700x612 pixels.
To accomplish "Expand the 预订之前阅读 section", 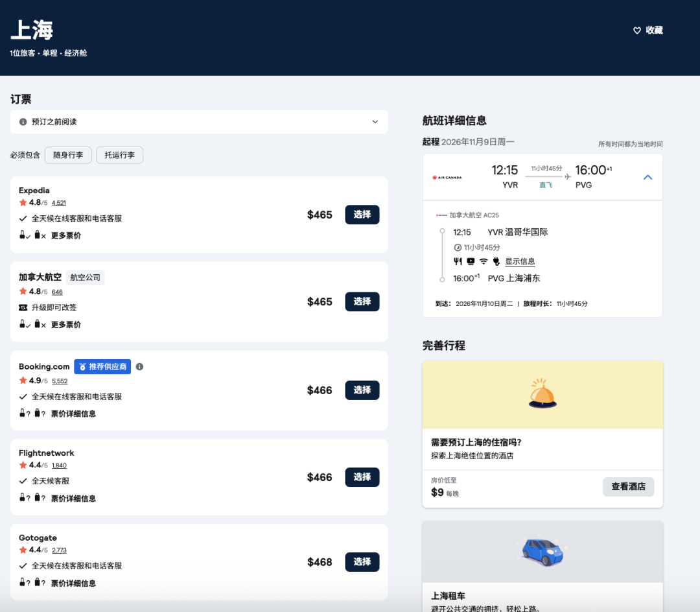I will (375, 122).
